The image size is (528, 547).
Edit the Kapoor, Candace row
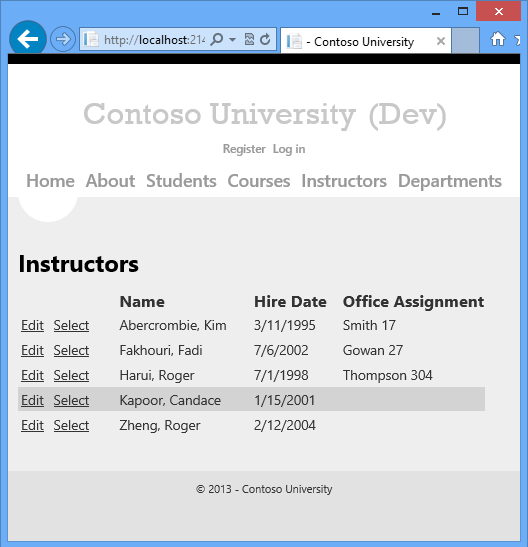coord(32,400)
